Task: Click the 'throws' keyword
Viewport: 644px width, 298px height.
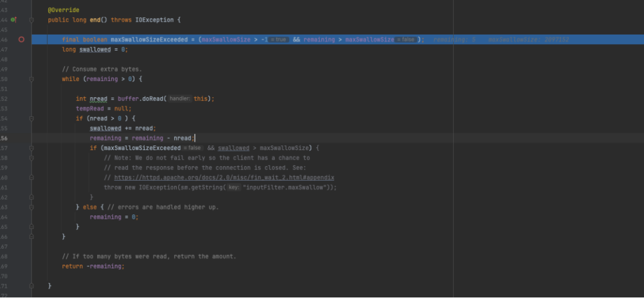Action: pyautogui.click(x=121, y=20)
